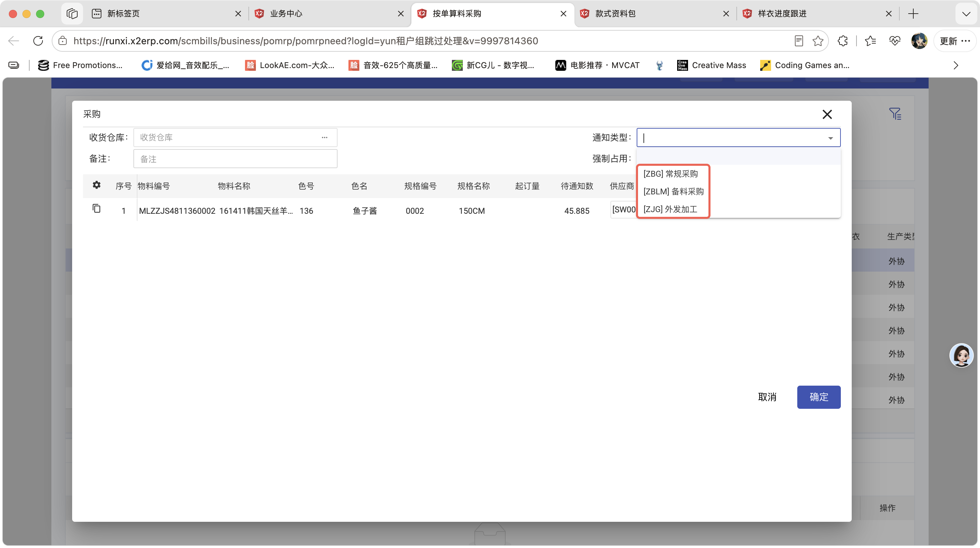
Task: Open the browser extensions puzzle icon
Action: (843, 41)
